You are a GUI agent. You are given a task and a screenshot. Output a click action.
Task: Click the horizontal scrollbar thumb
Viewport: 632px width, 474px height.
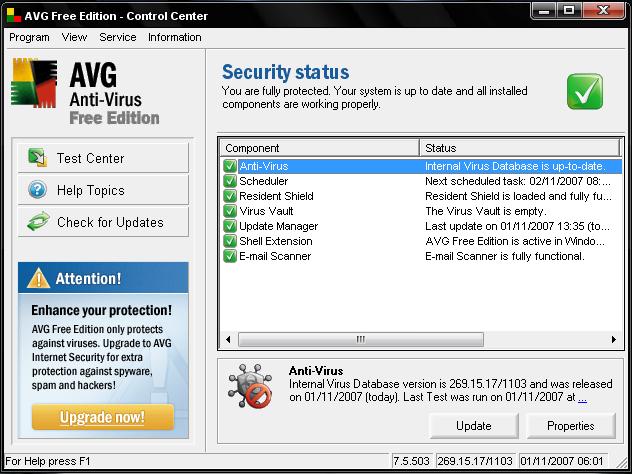(x=361, y=339)
